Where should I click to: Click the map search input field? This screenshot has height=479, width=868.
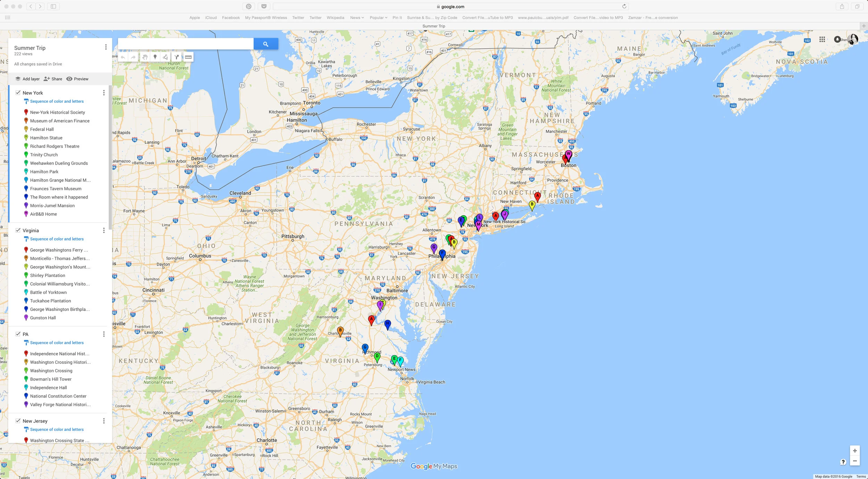pyautogui.click(x=186, y=44)
